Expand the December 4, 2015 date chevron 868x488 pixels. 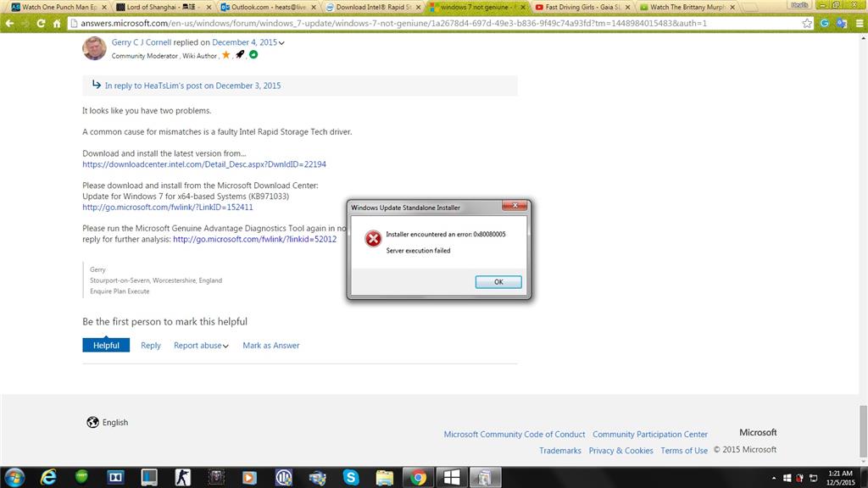tap(281, 42)
